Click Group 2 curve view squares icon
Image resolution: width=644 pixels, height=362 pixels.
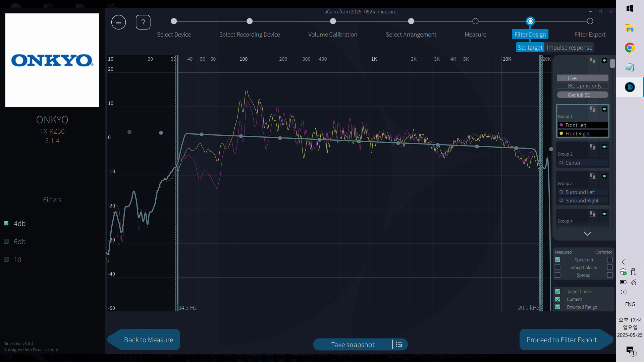(x=593, y=147)
